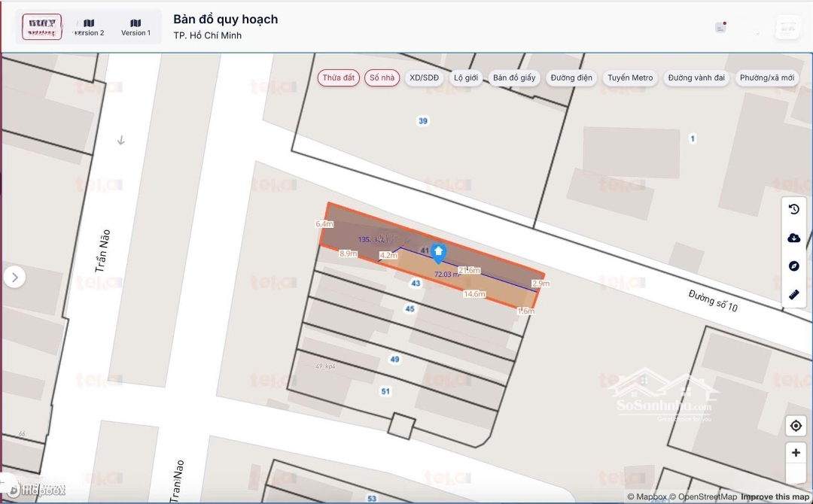This screenshot has width=813, height=504.
Task: Click the cloud download icon
Action: tap(793, 238)
